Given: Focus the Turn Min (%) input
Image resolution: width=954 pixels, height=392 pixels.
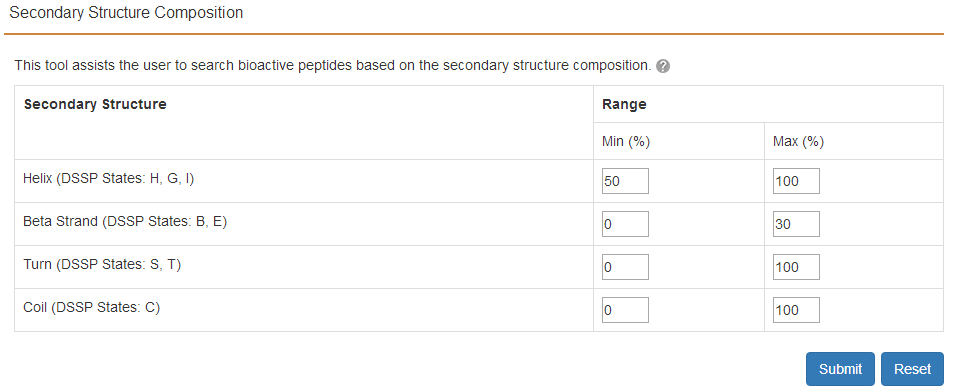Looking at the screenshot, I should pos(625,267).
